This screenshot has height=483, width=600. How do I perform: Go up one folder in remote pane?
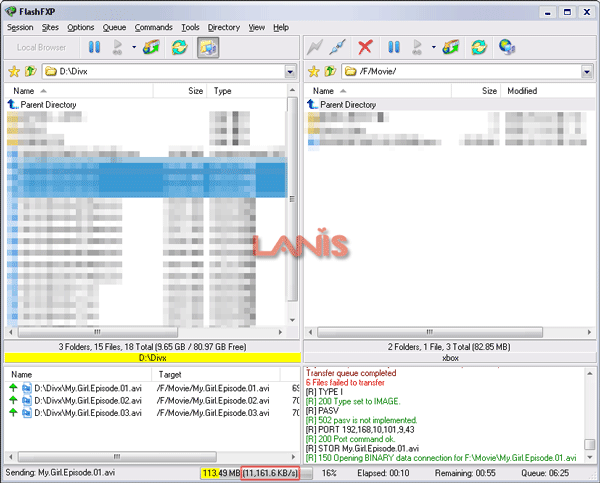[x=330, y=71]
